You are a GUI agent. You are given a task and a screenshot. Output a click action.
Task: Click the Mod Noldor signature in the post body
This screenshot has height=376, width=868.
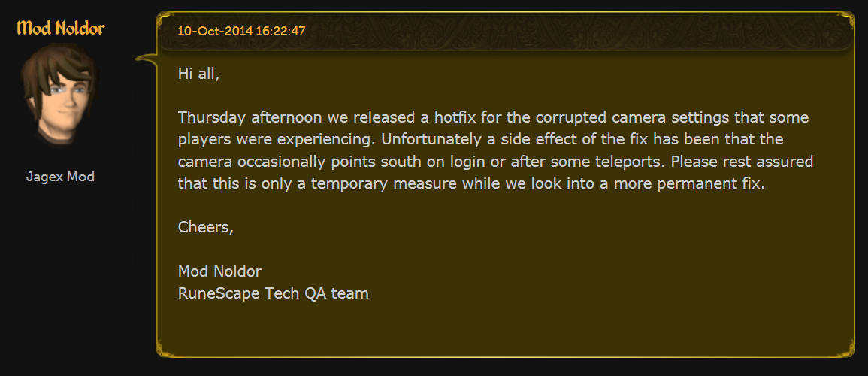(219, 271)
